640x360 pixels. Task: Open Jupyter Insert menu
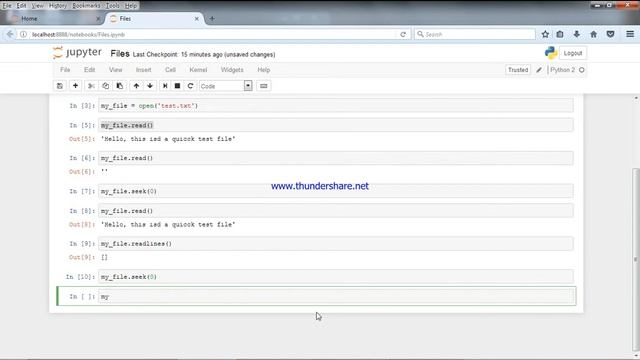point(143,70)
